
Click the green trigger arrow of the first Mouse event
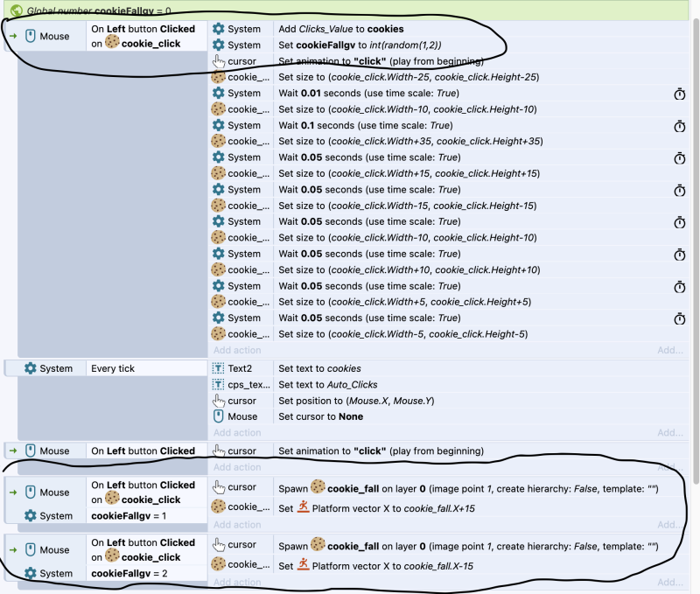(x=12, y=37)
